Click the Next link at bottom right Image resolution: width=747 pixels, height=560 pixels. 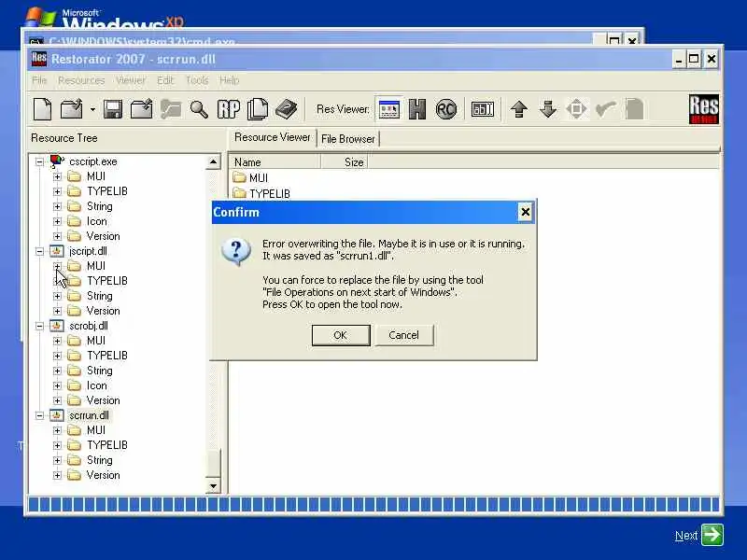click(686, 536)
